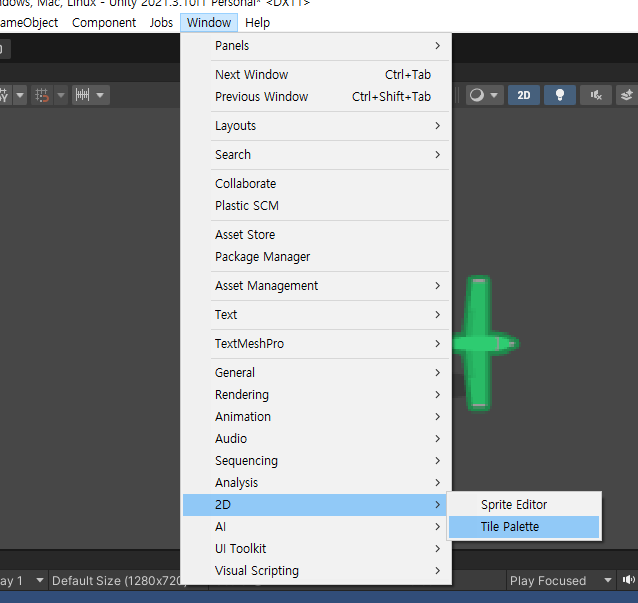Expand the General submenu

[x=317, y=373]
